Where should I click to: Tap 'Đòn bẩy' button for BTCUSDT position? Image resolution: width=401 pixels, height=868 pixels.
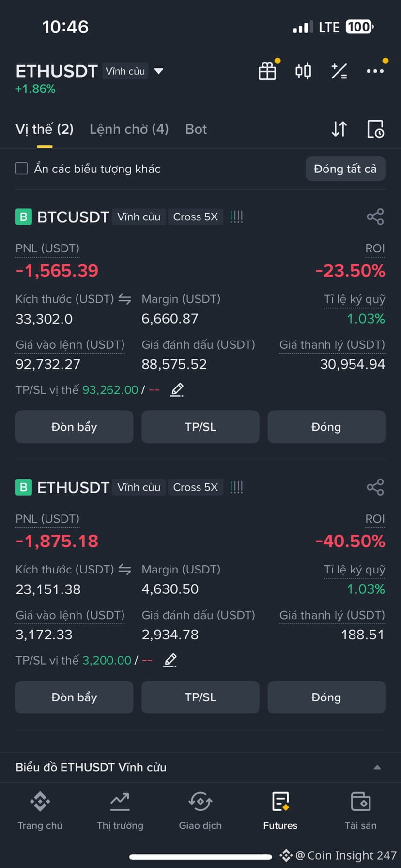pos(74,427)
